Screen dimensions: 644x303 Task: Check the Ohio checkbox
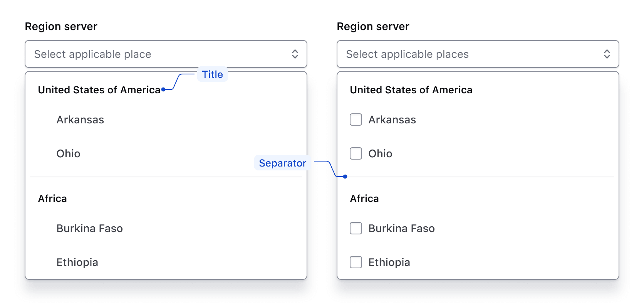tap(356, 153)
